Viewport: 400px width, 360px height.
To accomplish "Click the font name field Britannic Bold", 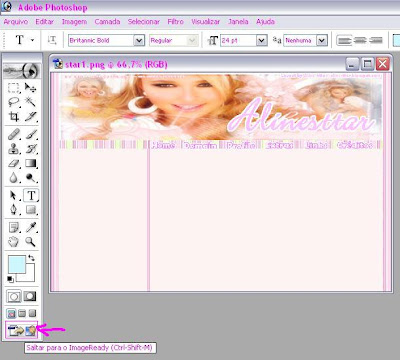I will 101,41.
